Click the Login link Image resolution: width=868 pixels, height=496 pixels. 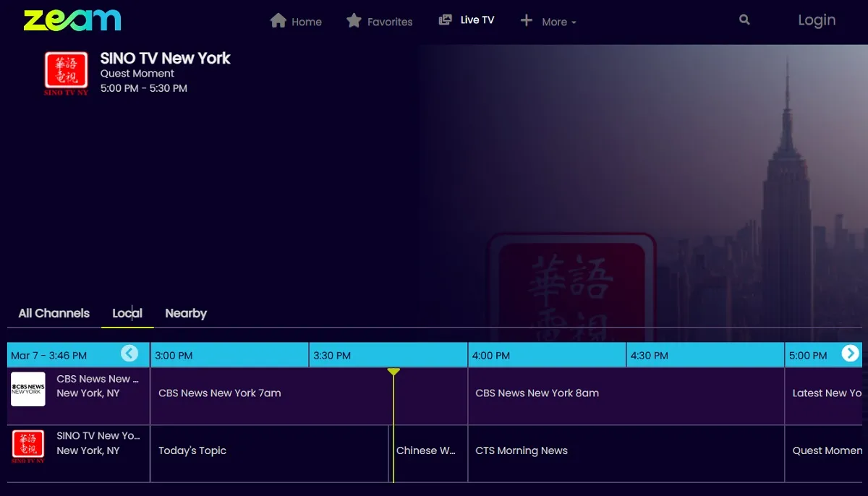pyautogui.click(x=817, y=20)
